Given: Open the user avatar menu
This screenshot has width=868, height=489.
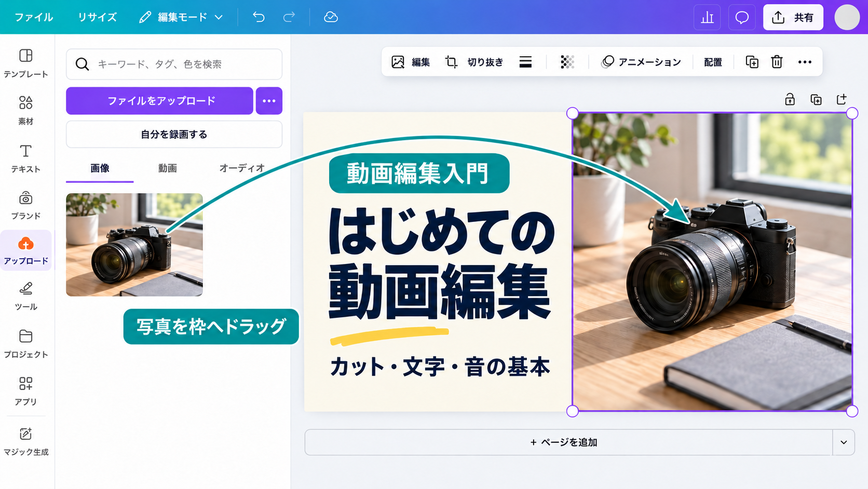Looking at the screenshot, I should point(847,17).
